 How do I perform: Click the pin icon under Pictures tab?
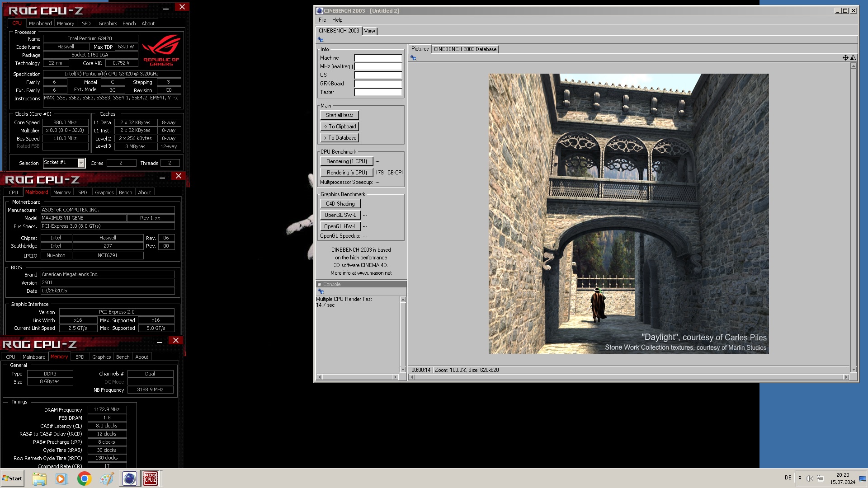point(413,58)
